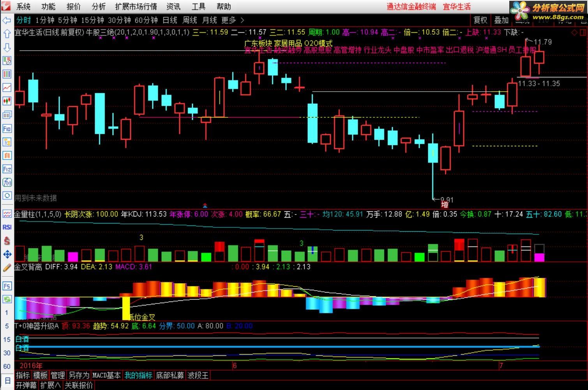Select the 波段王 indicator tab
The image size is (588, 390).
click(198, 376)
